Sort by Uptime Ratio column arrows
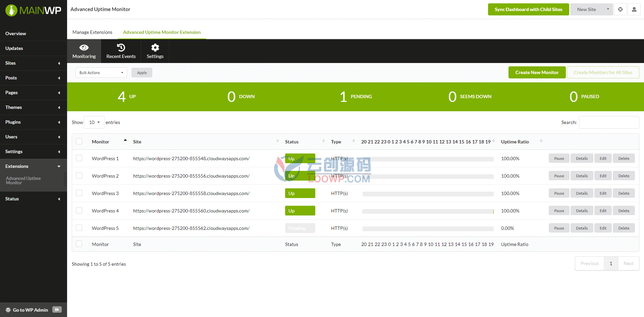644x317 pixels. (541, 141)
